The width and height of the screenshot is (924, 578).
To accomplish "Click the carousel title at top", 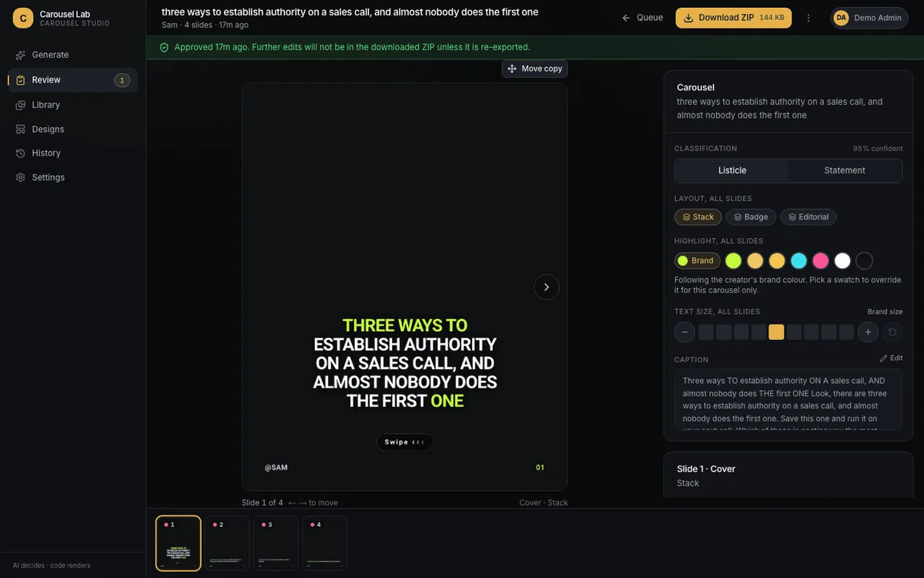I will point(350,12).
